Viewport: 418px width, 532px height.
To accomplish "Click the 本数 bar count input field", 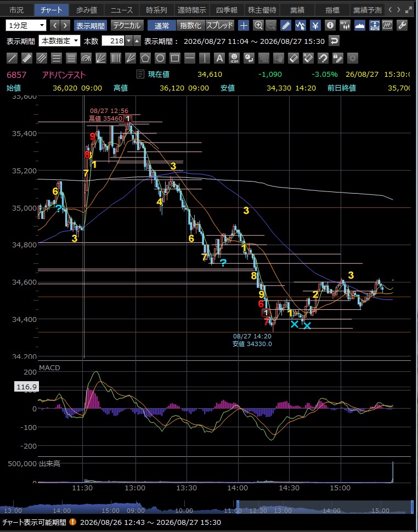I will click(114, 41).
